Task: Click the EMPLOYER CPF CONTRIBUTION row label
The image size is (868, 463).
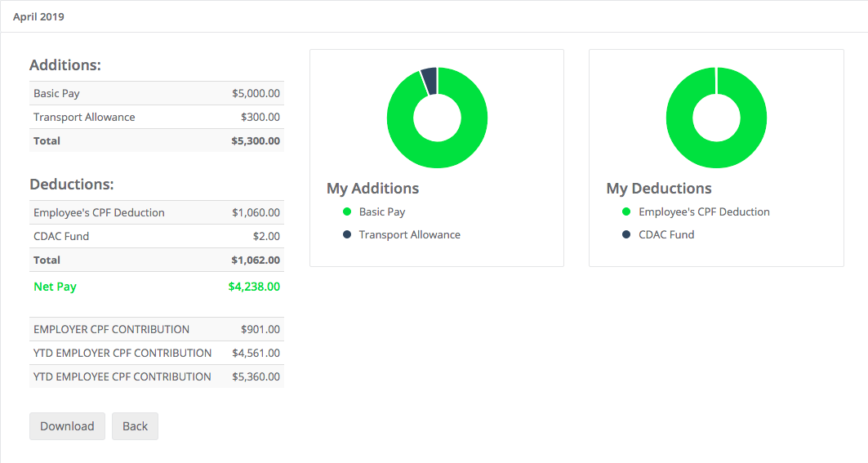Action: (x=111, y=329)
